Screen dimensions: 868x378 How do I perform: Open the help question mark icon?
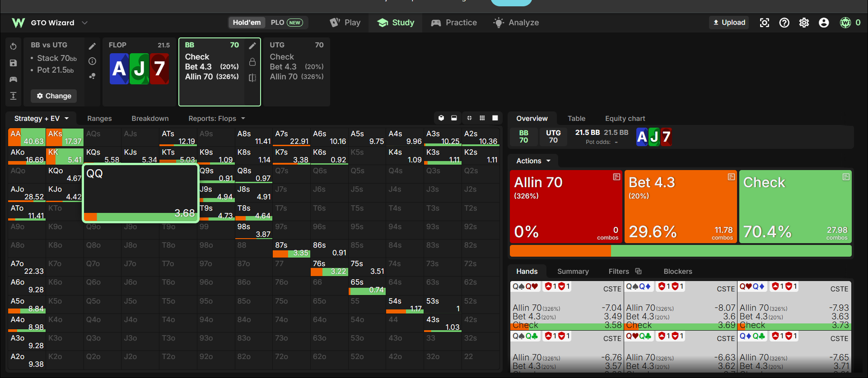784,23
